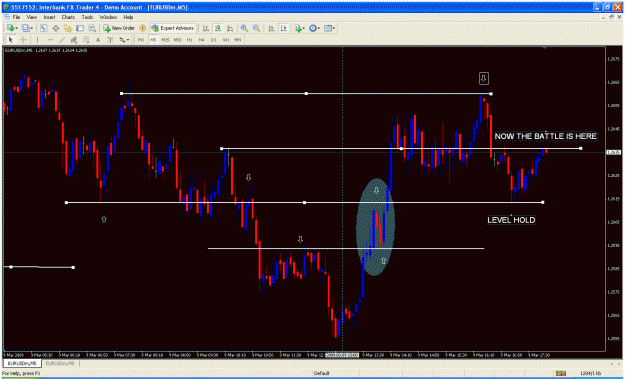Switch to the M5 timeframe
Image resolution: width=625 pixels, height=379 pixels.
(153, 39)
